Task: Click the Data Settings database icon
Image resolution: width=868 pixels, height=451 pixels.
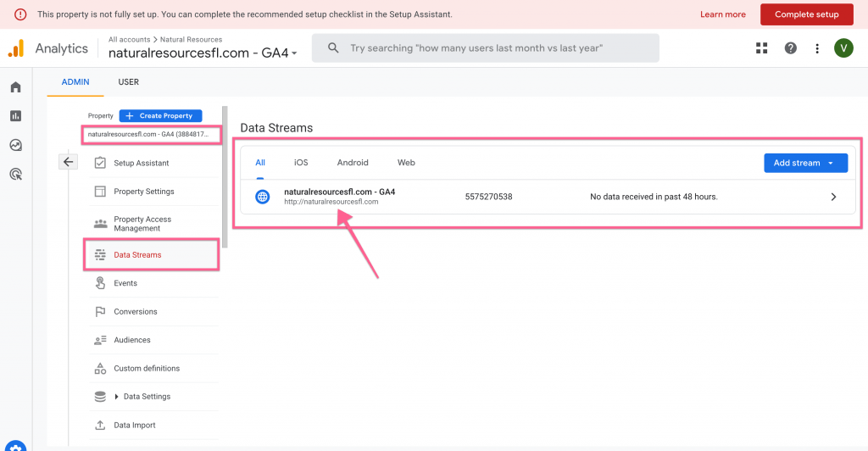Action: 100,397
